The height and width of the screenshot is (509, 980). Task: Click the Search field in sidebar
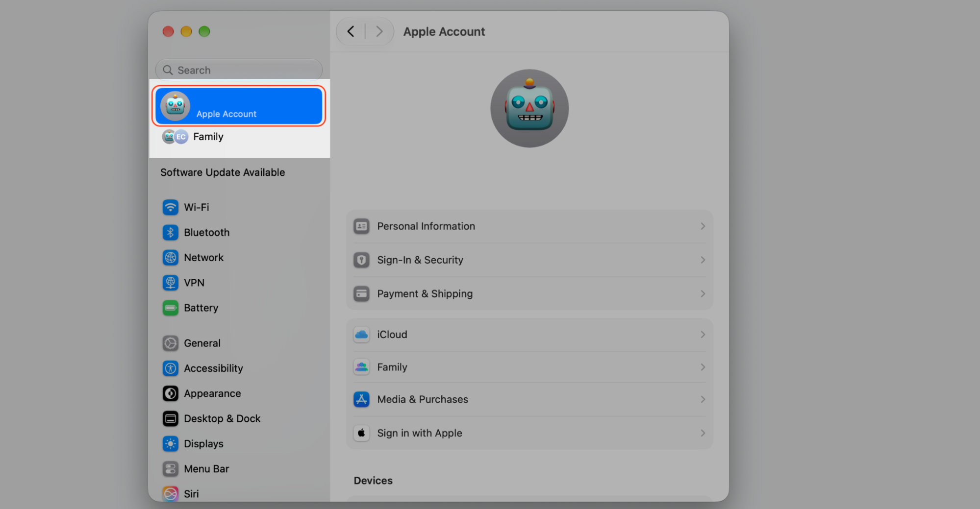(x=239, y=70)
